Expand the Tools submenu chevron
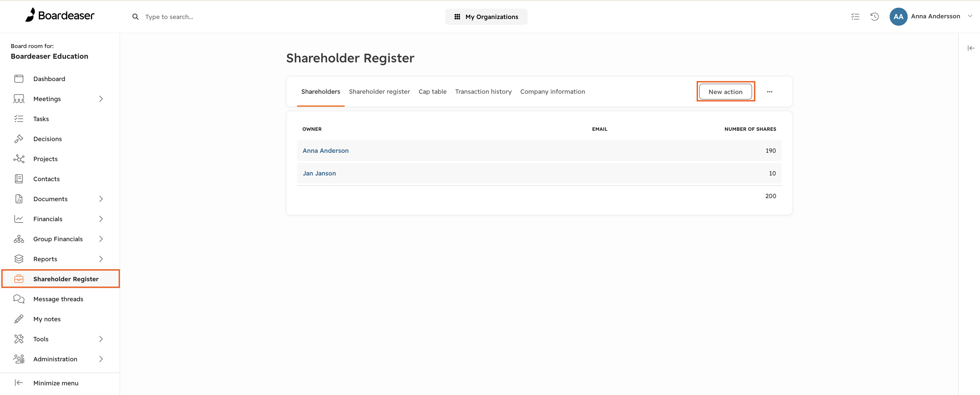This screenshot has height=395, width=980. tap(101, 339)
